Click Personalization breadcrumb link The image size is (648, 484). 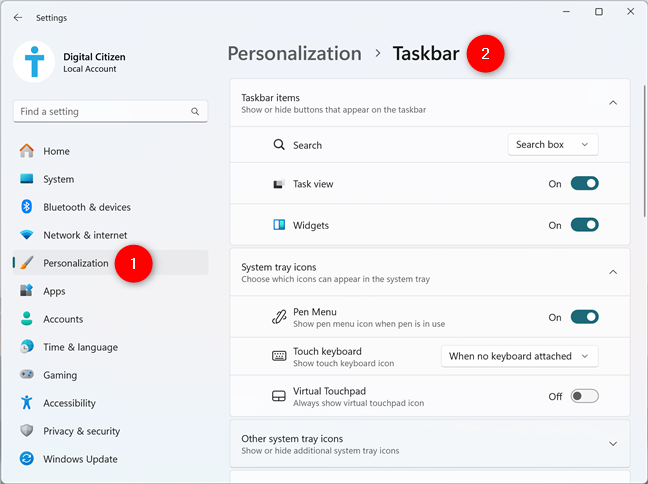pos(295,54)
